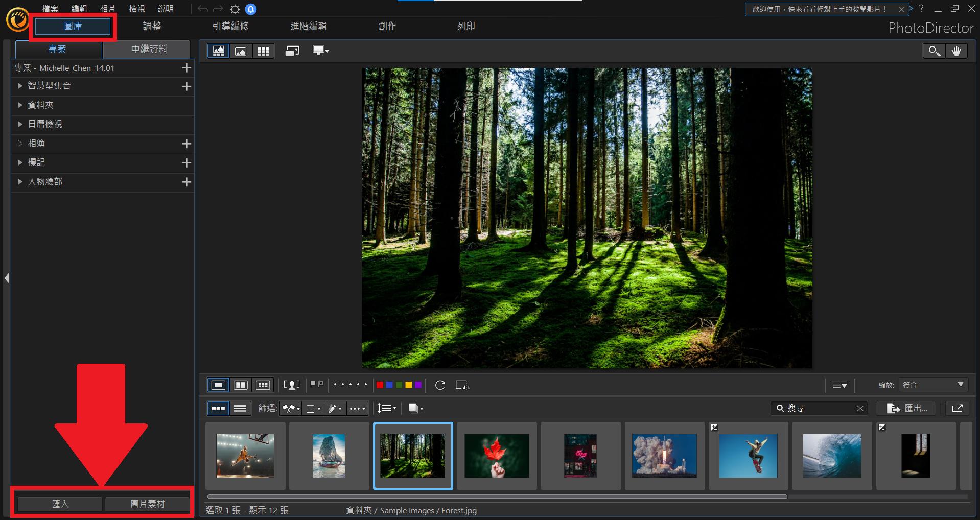Click the face tagging icon
This screenshot has height=520, width=980.
pos(291,385)
